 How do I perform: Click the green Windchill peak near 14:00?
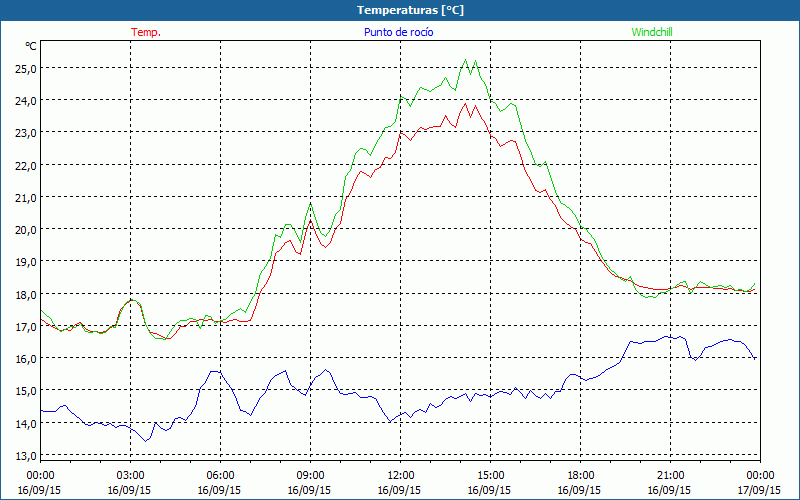tap(465, 60)
